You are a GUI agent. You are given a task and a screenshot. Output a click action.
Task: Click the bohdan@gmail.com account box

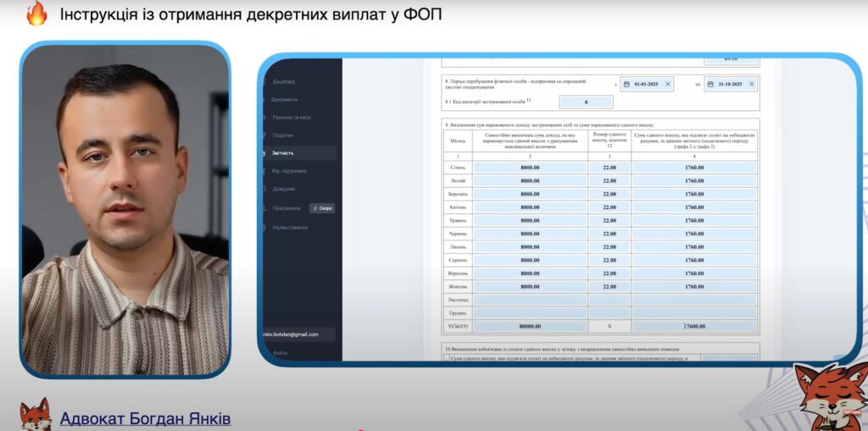click(299, 334)
